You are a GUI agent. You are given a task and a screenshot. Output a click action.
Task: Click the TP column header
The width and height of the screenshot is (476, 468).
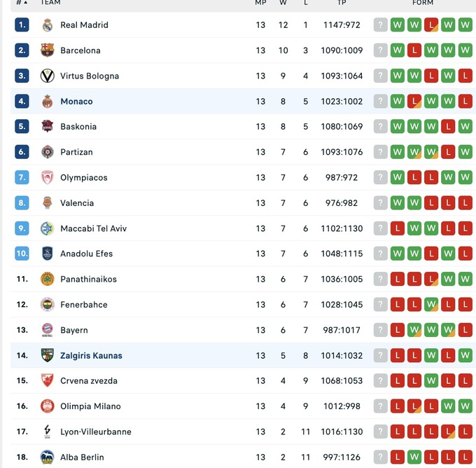coord(342,3)
